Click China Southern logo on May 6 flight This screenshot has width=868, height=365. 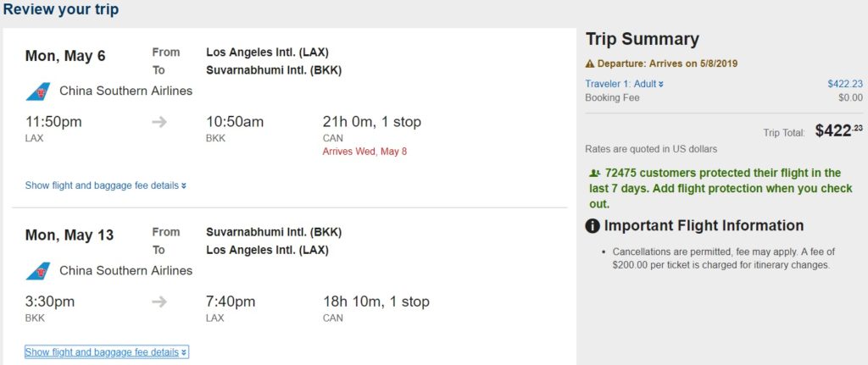pos(37,91)
